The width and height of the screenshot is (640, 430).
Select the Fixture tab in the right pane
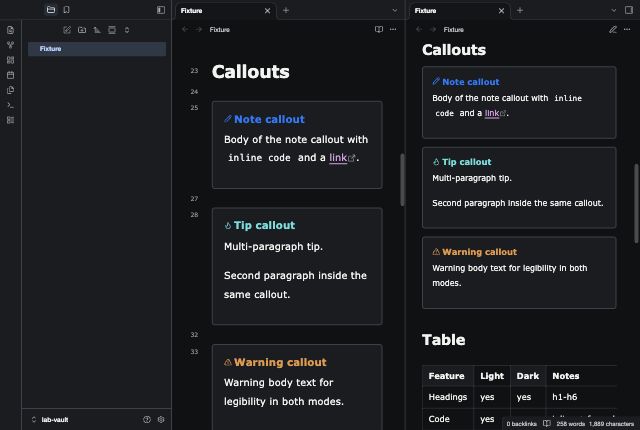pos(460,11)
